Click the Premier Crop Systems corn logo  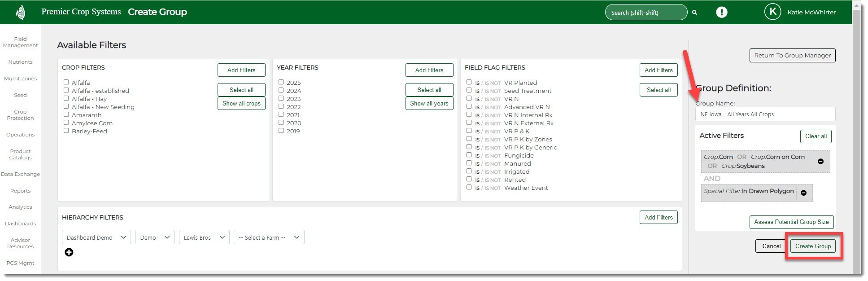coord(20,13)
